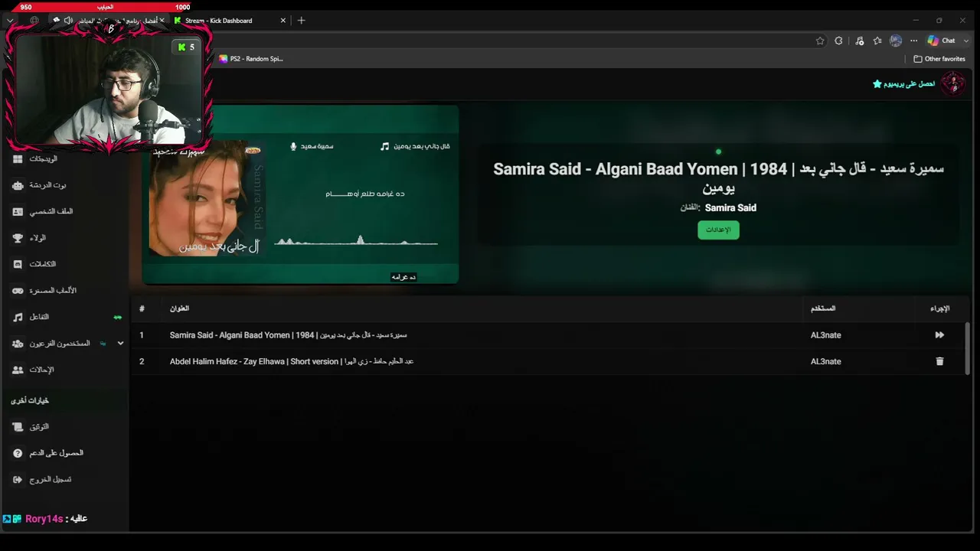Click the audio waveform in player preview
This screenshot has height=551, width=980.
(356, 241)
